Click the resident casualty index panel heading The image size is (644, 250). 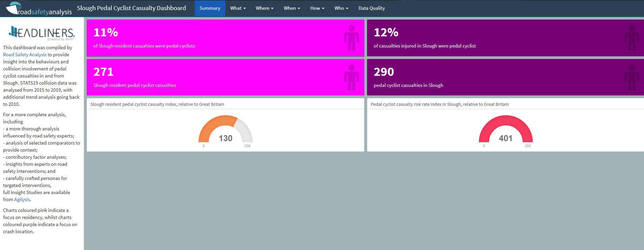click(157, 104)
